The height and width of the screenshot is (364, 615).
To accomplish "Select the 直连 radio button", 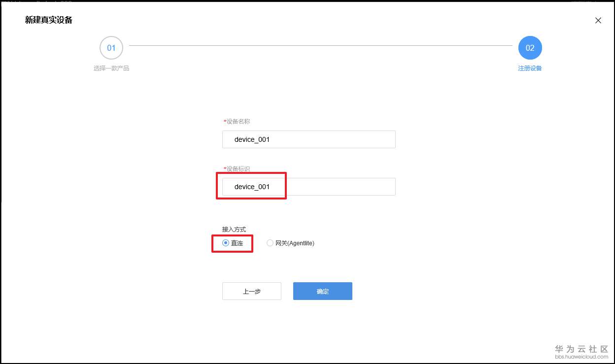I will click(x=226, y=243).
